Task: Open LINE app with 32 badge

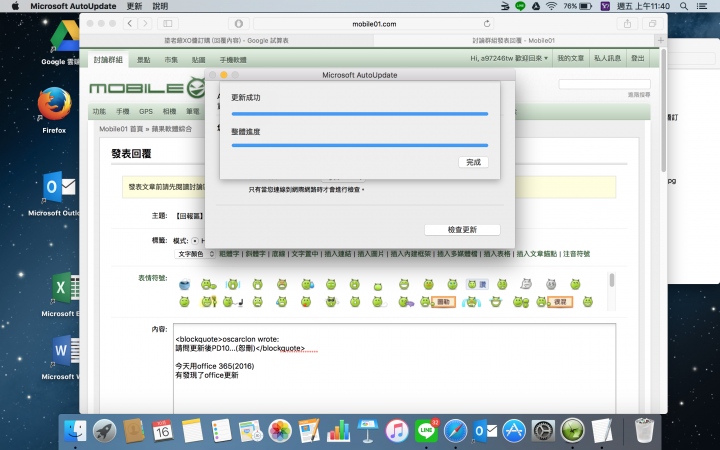Action: coord(426,431)
